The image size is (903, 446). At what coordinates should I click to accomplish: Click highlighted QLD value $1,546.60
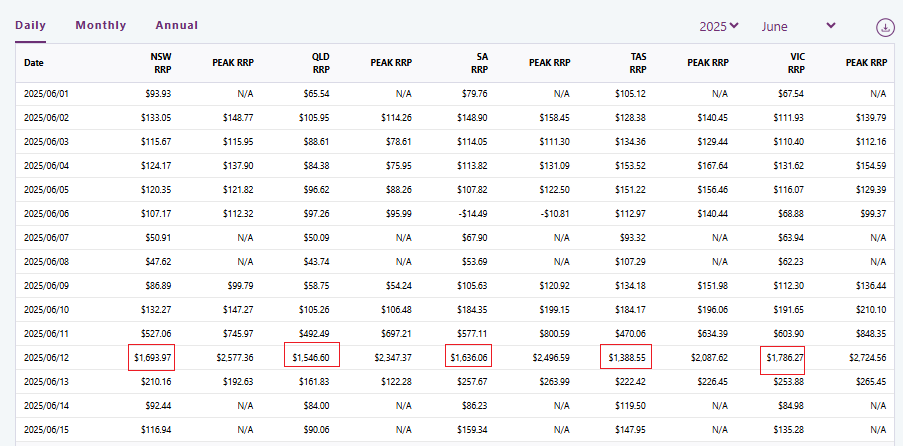pos(311,357)
